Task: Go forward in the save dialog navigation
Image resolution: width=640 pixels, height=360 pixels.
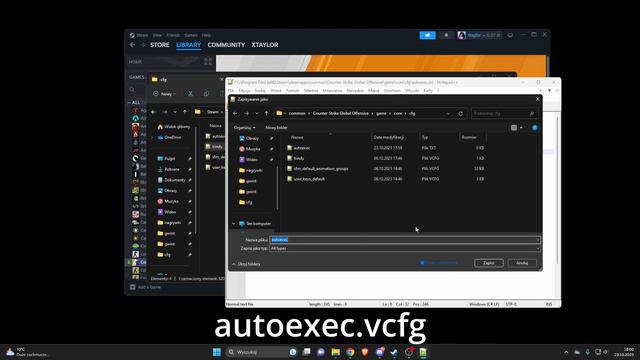Action: (246, 113)
